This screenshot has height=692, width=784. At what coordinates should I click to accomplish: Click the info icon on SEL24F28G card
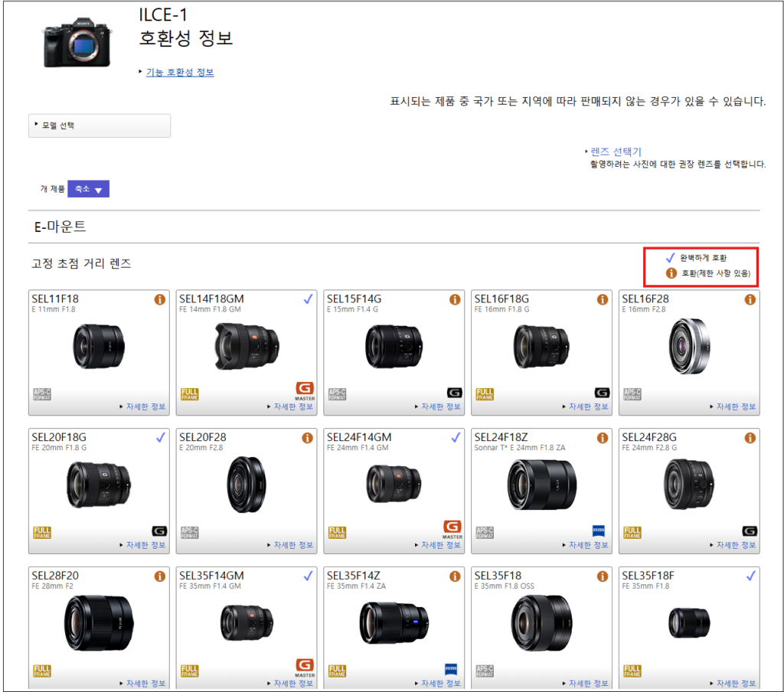[x=750, y=438]
